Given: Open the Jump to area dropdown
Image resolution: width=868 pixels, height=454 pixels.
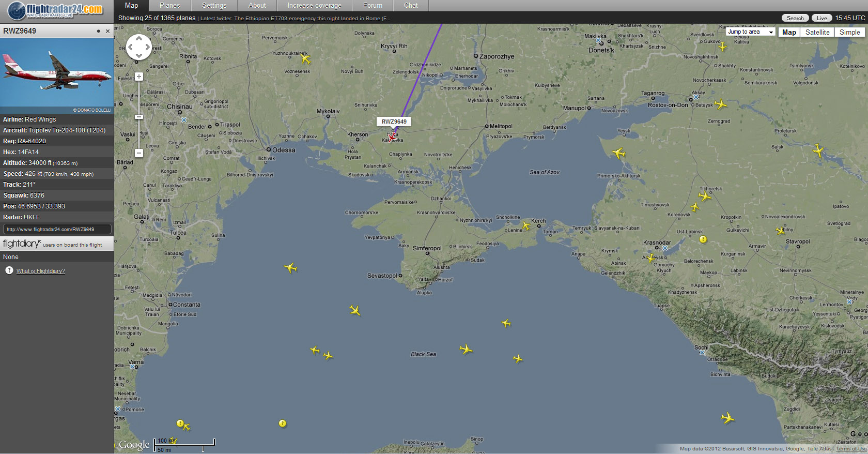Looking at the screenshot, I should click(750, 32).
